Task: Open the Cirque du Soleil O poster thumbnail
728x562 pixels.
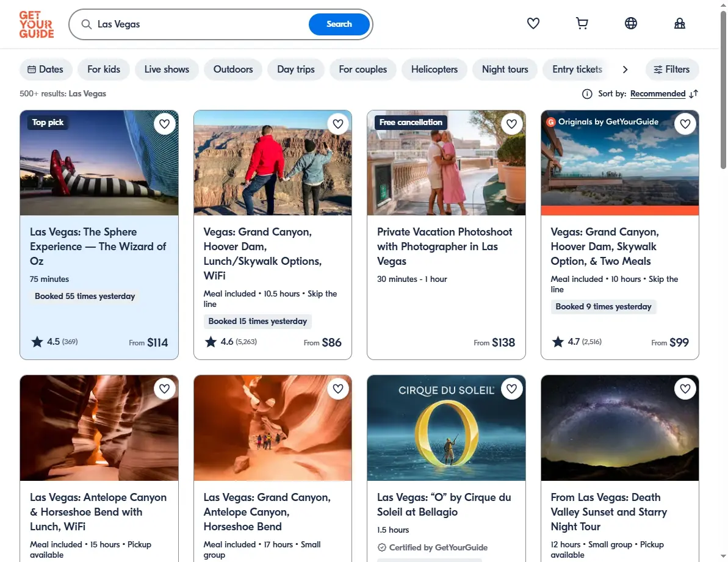Action: coord(446,428)
